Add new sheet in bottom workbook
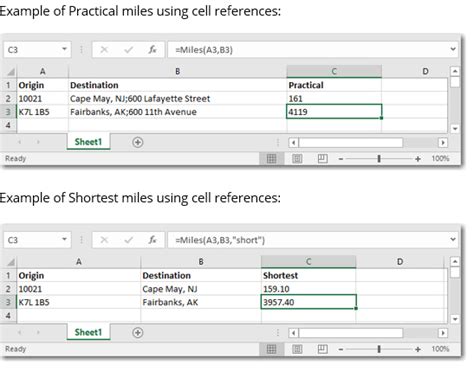The width and height of the screenshot is (474, 371). click(x=138, y=333)
